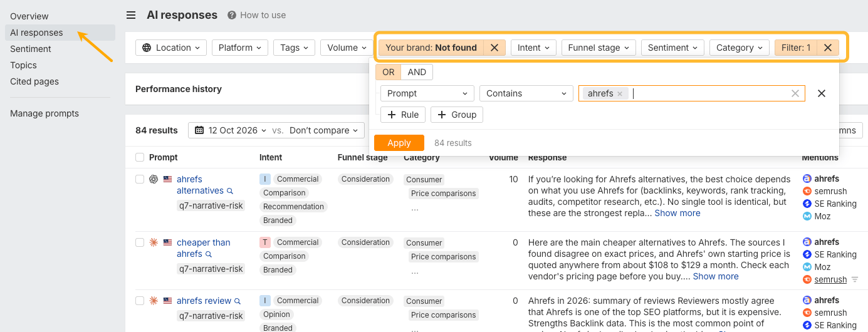This screenshot has height=332, width=868.
Task: Open the ahrefs alternatives prompt link
Action: tap(200, 185)
